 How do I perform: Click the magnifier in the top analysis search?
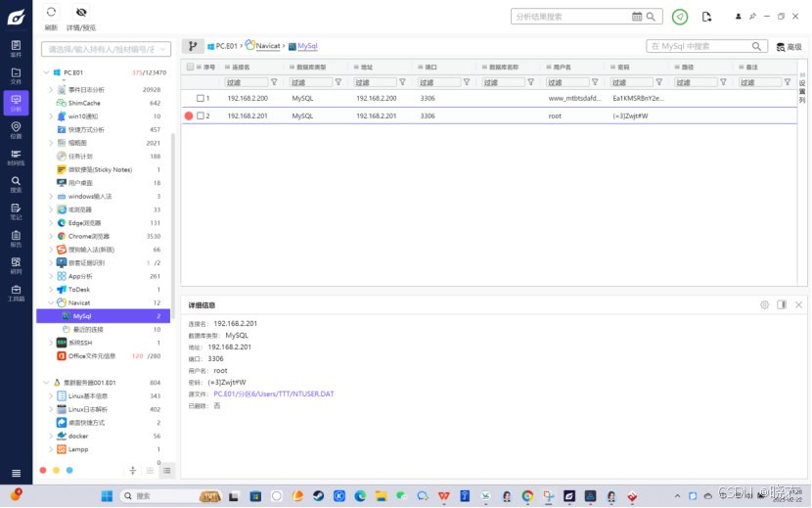coord(651,17)
